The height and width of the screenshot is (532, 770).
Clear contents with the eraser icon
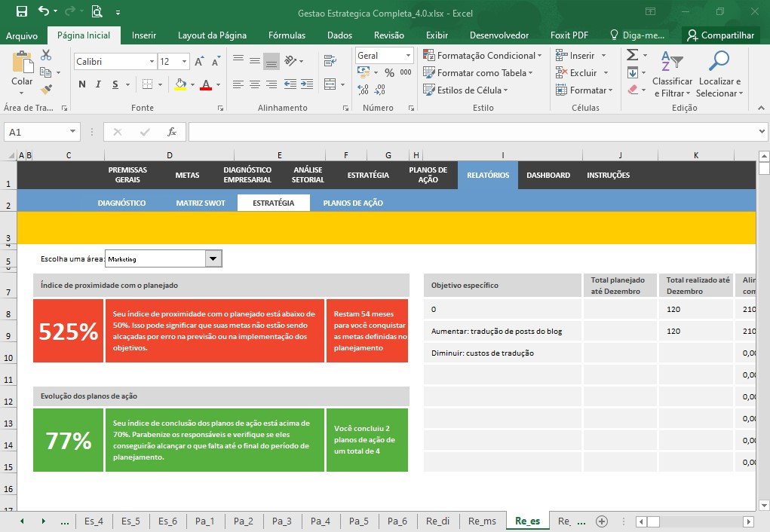pyautogui.click(x=633, y=90)
